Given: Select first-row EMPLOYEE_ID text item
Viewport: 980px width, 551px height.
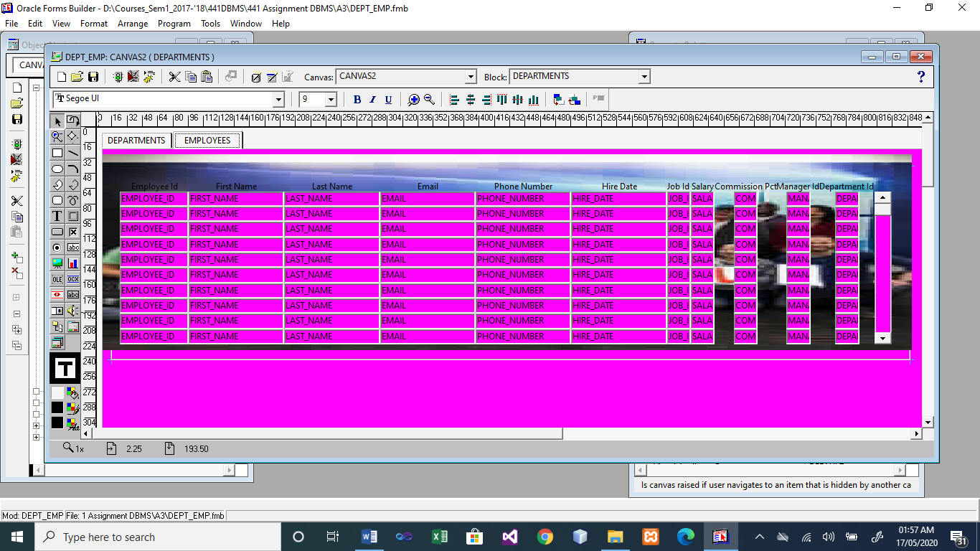Looking at the screenshot, I should [154, 199].
